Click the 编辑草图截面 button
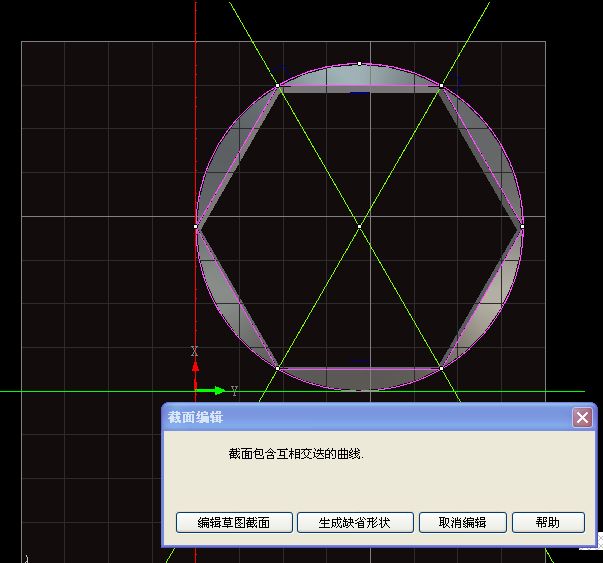This screenshot has height=563, width=603. pos(234,522)
